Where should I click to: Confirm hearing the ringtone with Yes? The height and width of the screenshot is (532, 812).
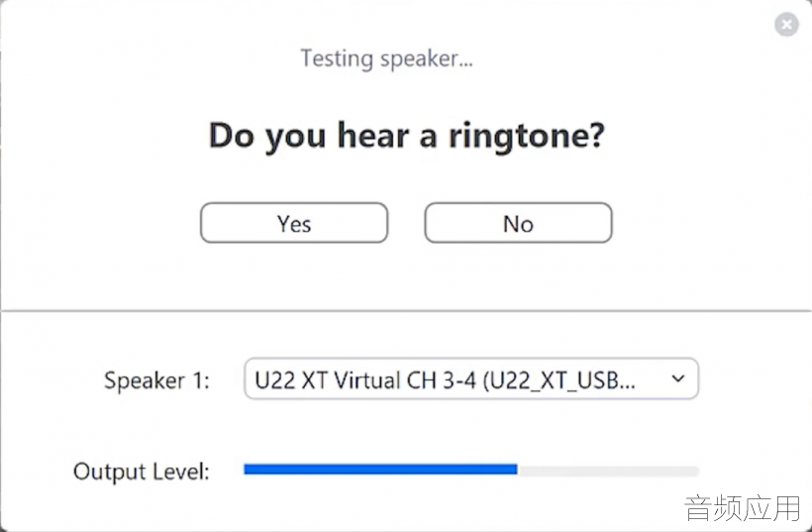[294, 223]
